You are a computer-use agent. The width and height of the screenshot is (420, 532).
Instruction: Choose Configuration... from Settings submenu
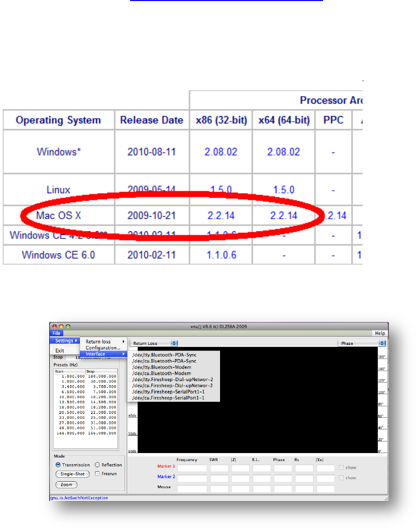click(x=103, y=348)
